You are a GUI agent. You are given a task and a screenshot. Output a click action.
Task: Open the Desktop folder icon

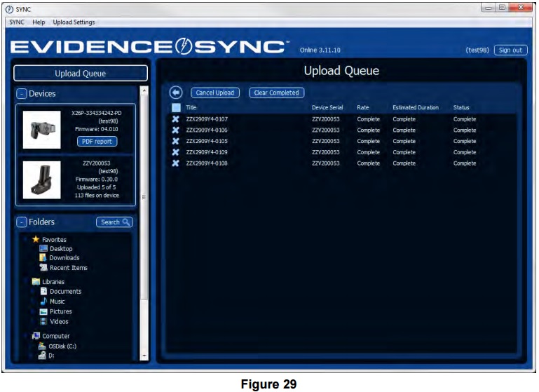pos(43,249)
